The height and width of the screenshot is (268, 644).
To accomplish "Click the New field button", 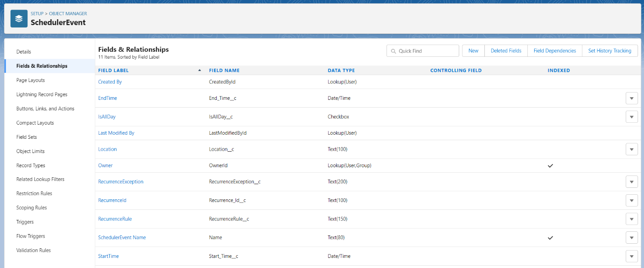I will click(x=473, y=51).
